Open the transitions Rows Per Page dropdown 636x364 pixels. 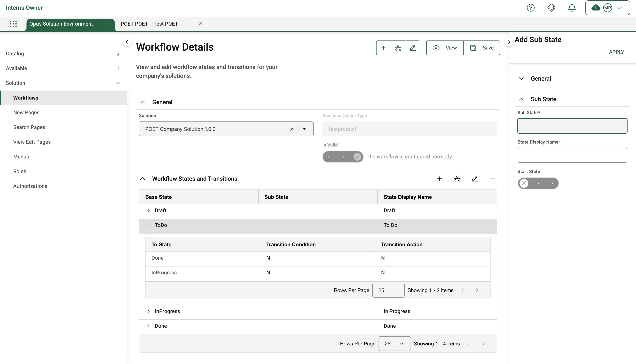pos(388,290)
